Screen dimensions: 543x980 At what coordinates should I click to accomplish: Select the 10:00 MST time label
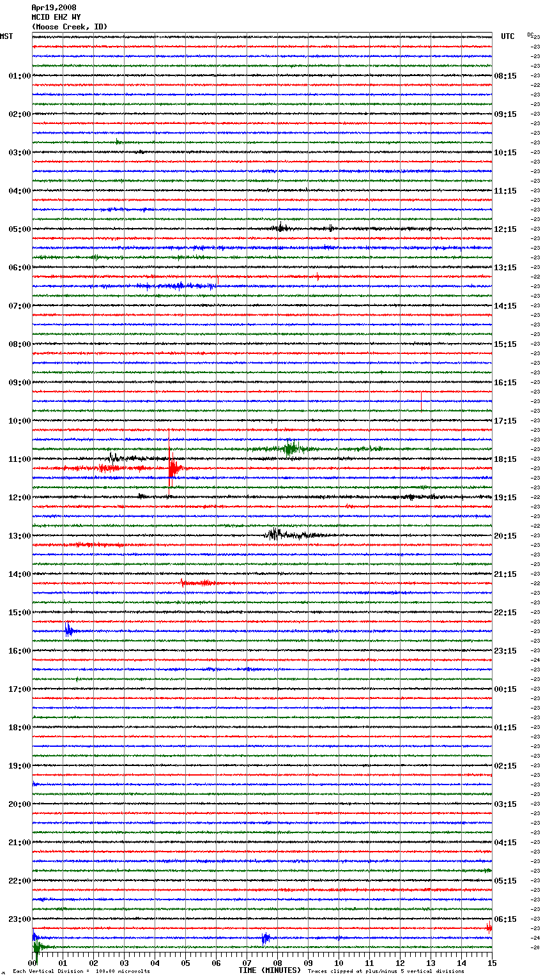[20, 421]
